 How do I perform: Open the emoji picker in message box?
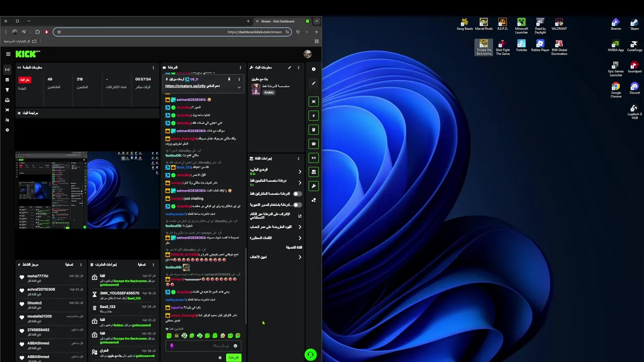(x=235, y=346)
